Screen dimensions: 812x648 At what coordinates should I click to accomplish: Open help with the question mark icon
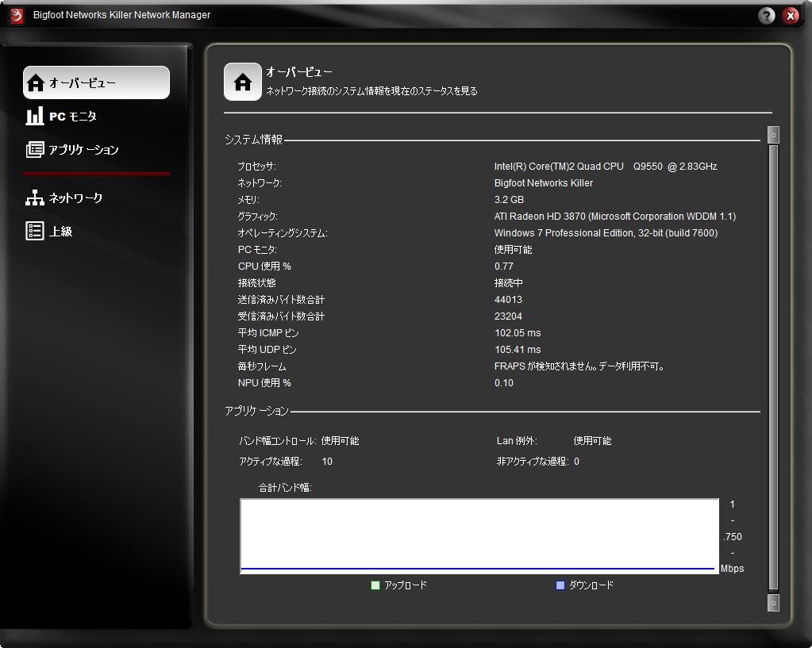[x=767, y=15]
